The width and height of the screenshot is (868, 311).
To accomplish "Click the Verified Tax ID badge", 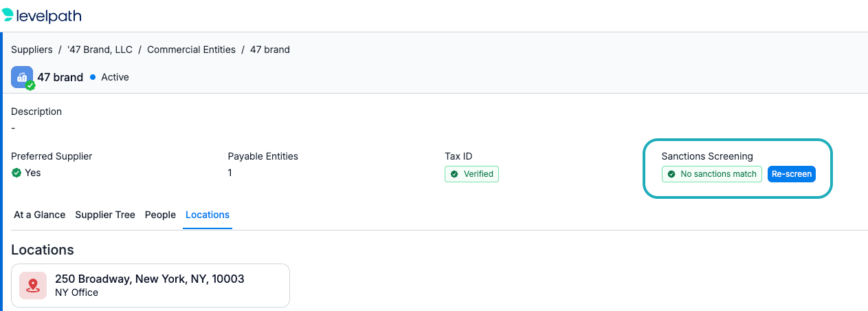I will 471,174.
